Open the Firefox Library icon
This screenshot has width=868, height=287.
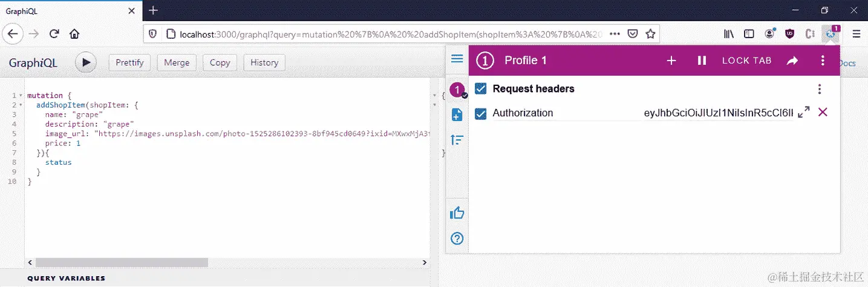point(729,34)
